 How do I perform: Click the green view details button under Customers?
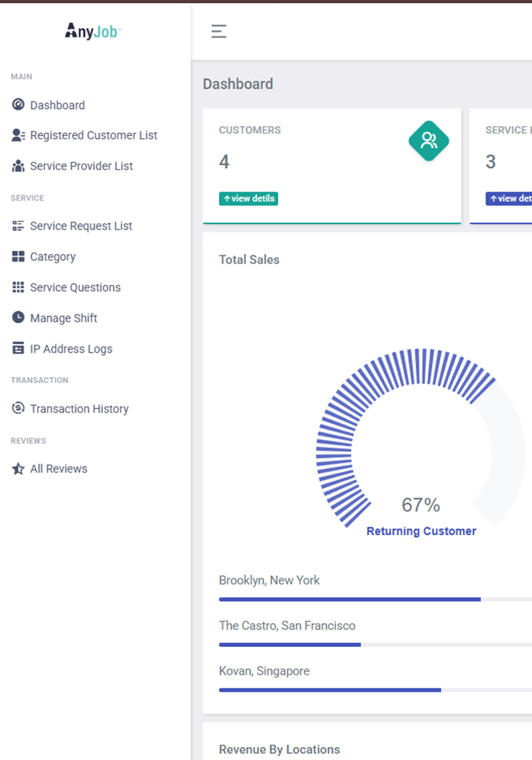249,198
